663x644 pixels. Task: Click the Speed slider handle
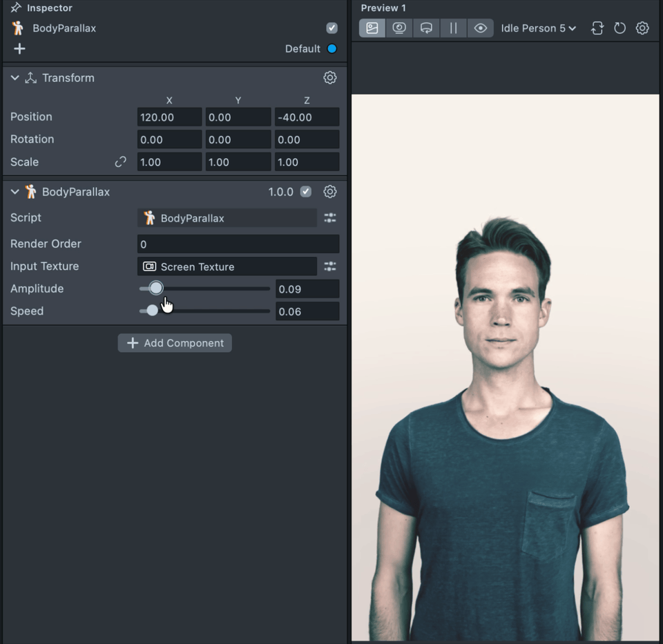pos(153,311)
